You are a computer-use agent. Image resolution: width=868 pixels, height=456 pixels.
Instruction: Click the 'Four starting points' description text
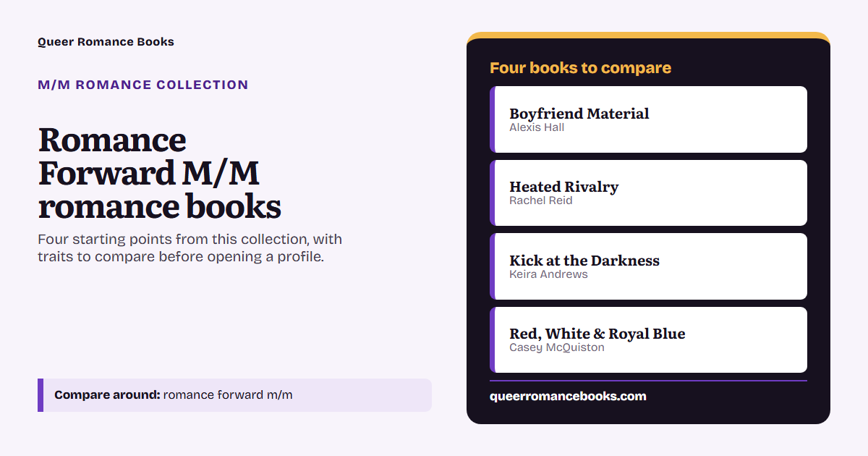(x=190, y=248)
